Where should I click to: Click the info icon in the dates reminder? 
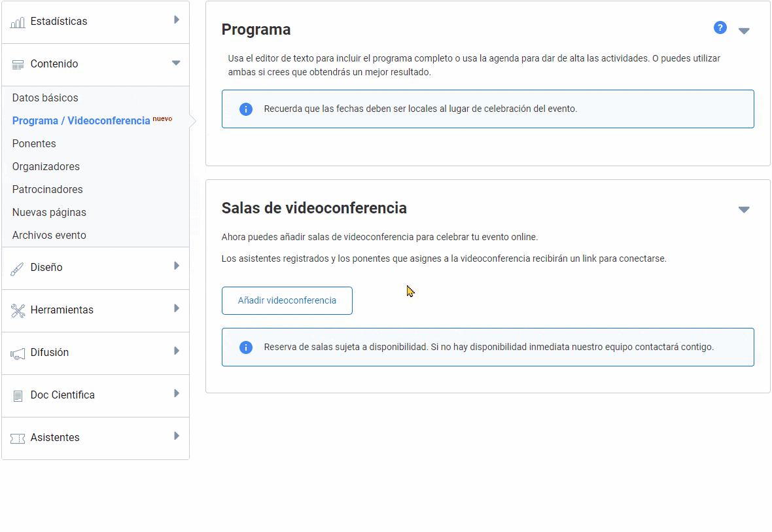pos(245,109)
